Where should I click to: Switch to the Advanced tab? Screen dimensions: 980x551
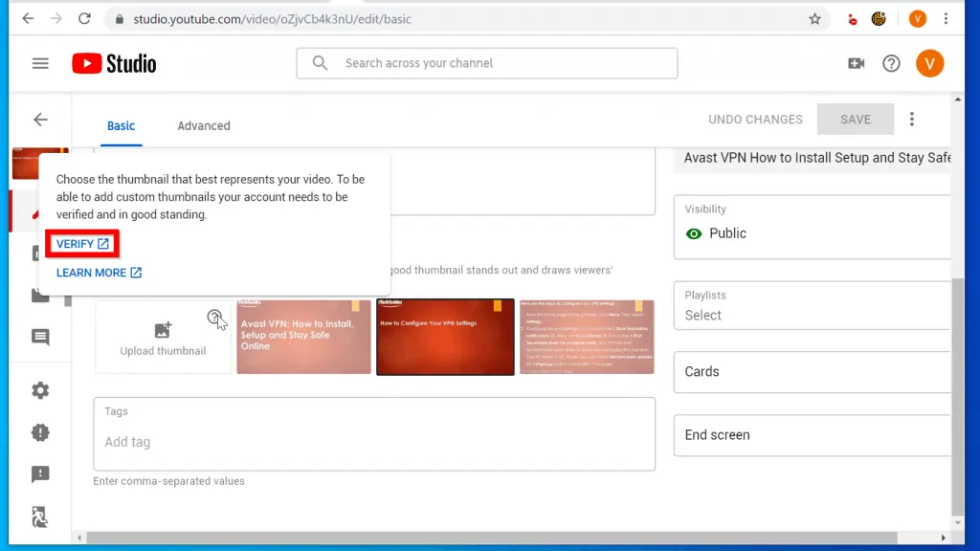[203, 125]
